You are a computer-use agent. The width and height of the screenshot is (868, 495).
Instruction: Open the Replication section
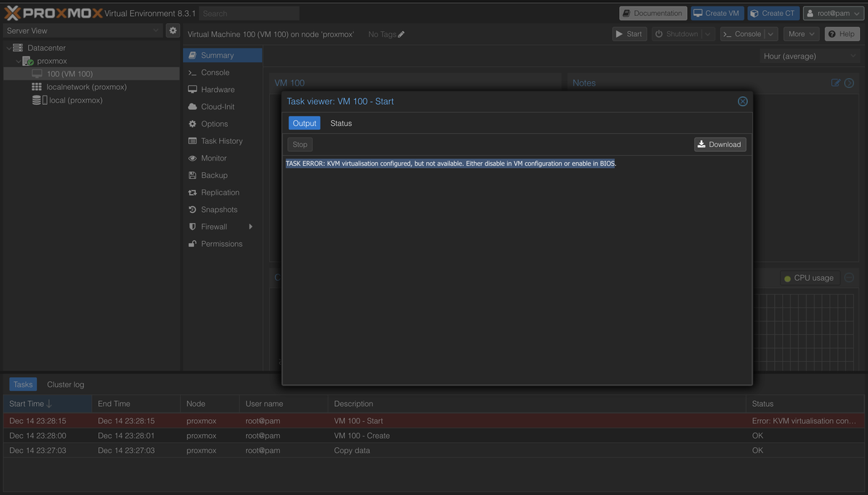(223, 192)
